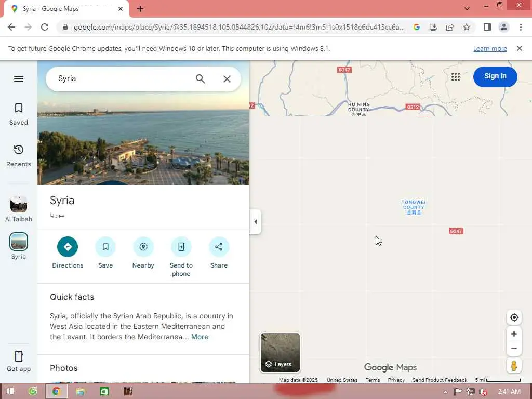Open Chrome from the taskbar
532x399 pixels.
coord(56,392)
